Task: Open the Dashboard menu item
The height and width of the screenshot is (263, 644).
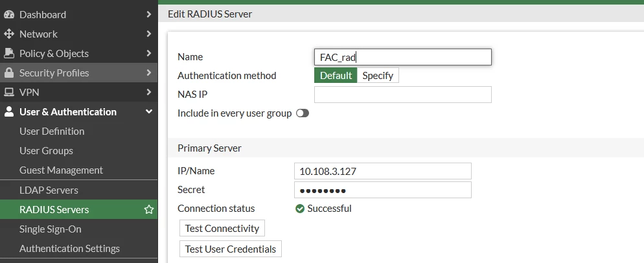Action: (78, 14)
